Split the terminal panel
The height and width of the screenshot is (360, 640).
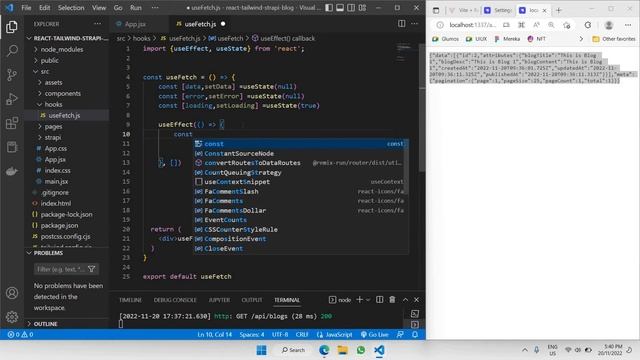click(380, 300)
